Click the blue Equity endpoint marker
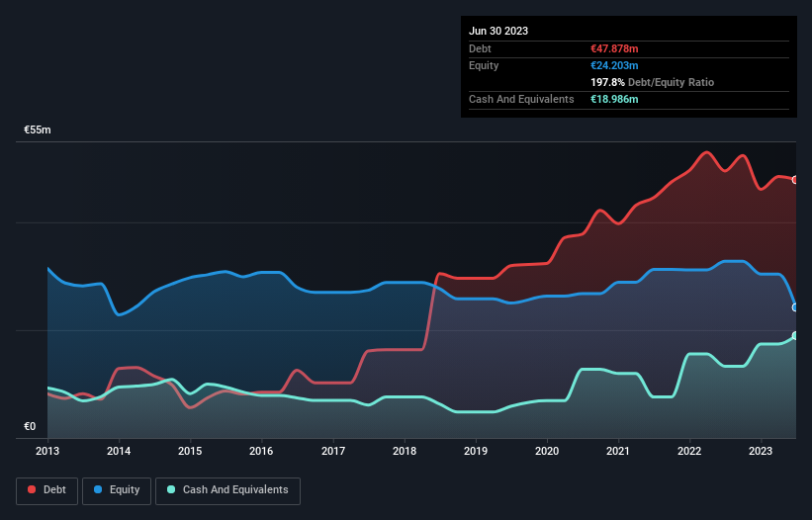Viewport: 812px width, 520px height. (x=795, y=307)
